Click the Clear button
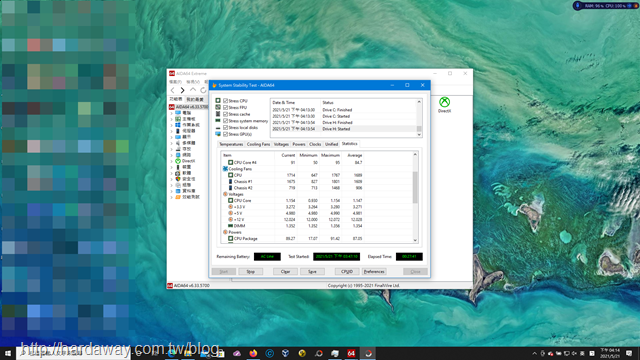This screenshot has height=360, width=640. click(285, 271)
